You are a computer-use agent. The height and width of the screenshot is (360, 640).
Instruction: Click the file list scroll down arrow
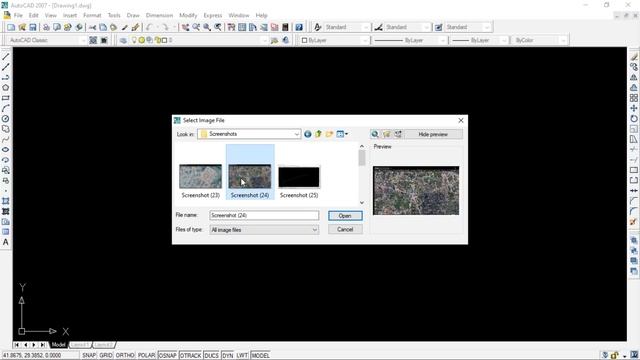coord(362,202)
